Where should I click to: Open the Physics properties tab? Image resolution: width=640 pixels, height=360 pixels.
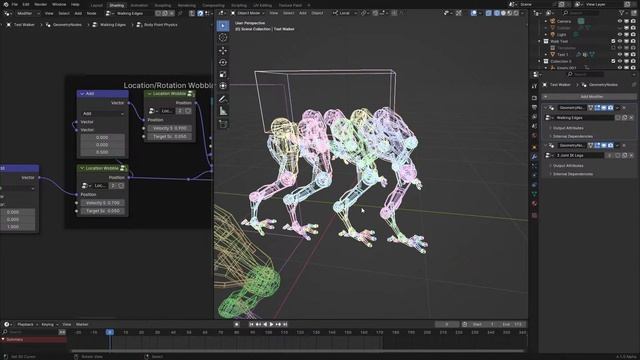tap(534, 176)
